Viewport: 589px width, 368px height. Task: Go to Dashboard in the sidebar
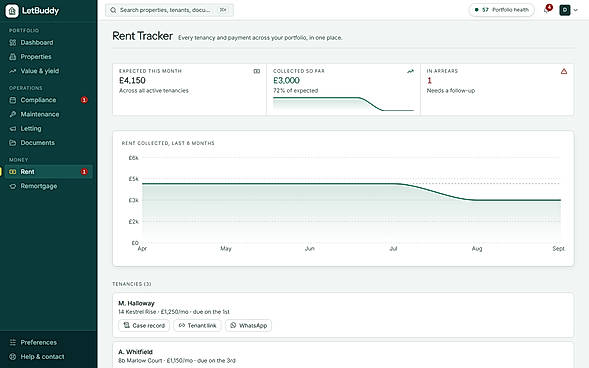click(x=49, y=42)
